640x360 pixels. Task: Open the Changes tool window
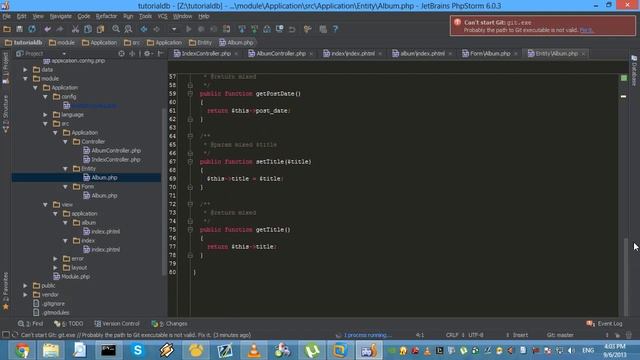point(169,324)
